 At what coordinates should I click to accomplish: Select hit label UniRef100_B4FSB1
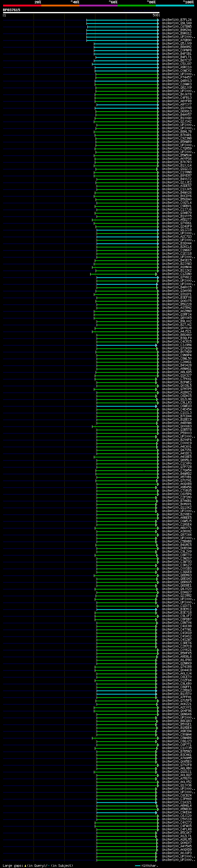(x=177, y=54)
